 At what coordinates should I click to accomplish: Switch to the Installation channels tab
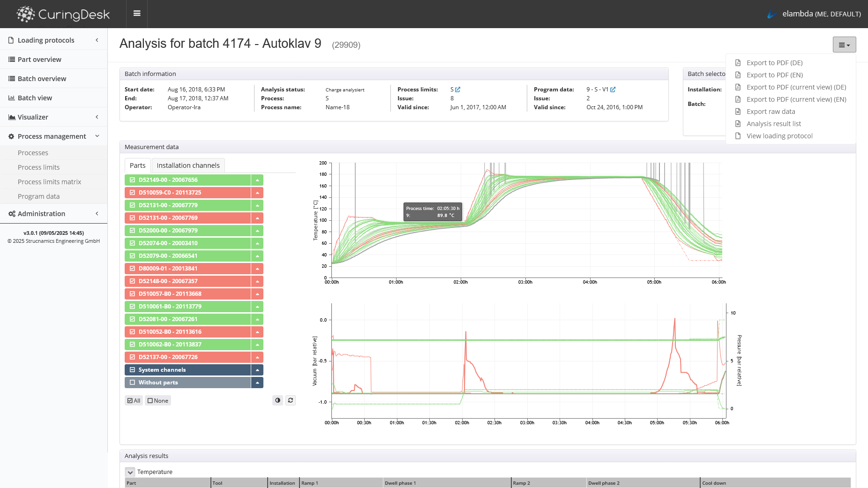188,165
